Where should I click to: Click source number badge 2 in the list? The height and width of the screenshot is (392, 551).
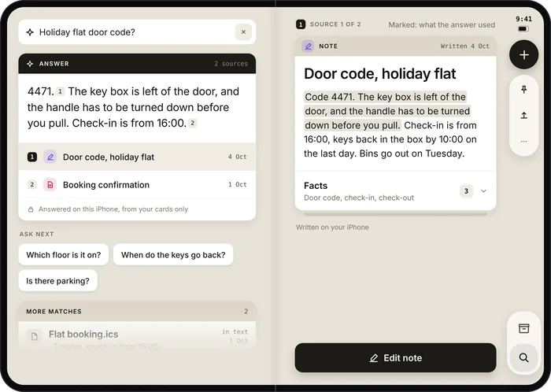tap(32, 184)
